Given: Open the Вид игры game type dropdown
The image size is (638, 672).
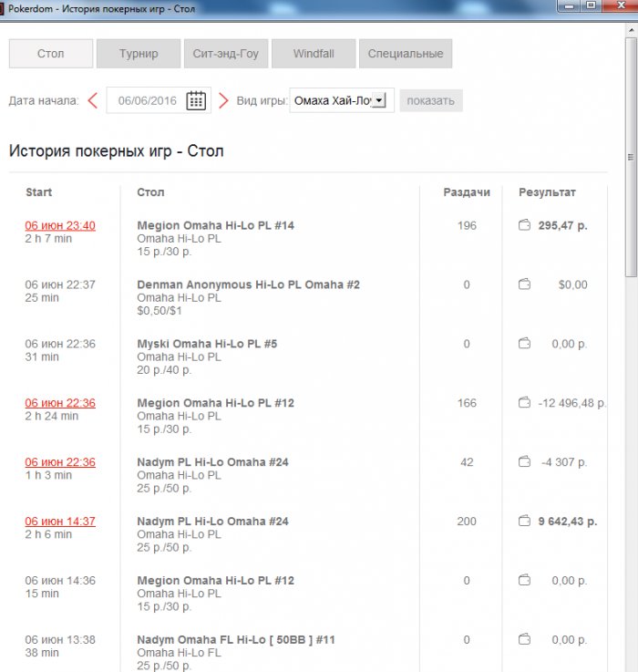Looking at the screenshot, I should point(342,100).
